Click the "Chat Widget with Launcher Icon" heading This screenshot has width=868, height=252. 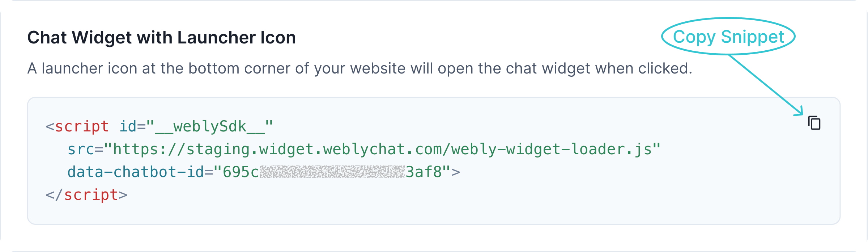pos(161,38)
